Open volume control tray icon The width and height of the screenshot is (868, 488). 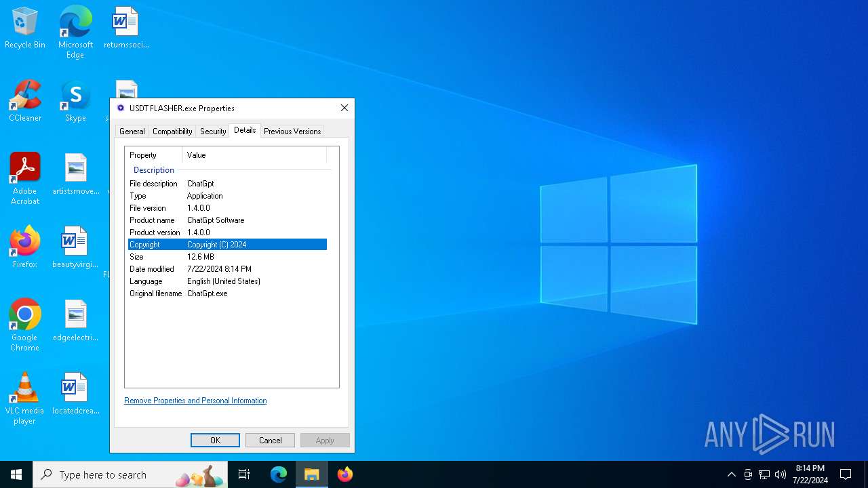tap(781, 474)
